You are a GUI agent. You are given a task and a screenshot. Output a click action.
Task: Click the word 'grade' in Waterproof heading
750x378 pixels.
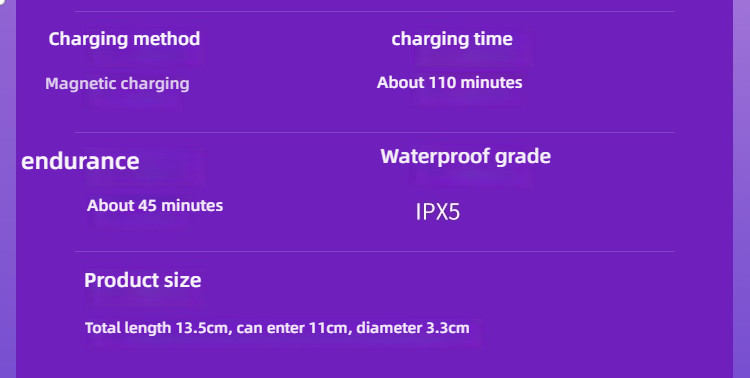click(x=523, y=157)
